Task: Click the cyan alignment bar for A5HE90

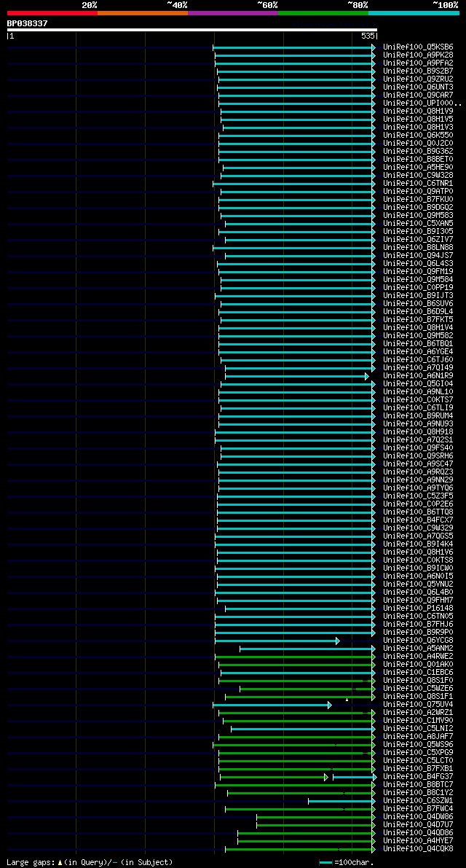Action: coord(299,167)
